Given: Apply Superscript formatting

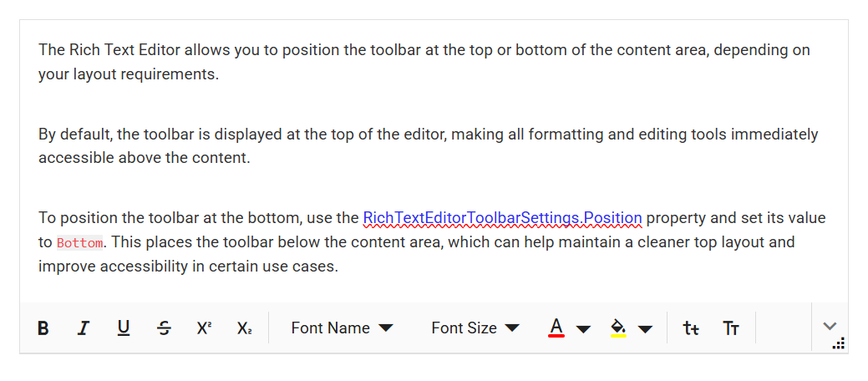Looking at the screenshot, I should [x=205, y=328].
